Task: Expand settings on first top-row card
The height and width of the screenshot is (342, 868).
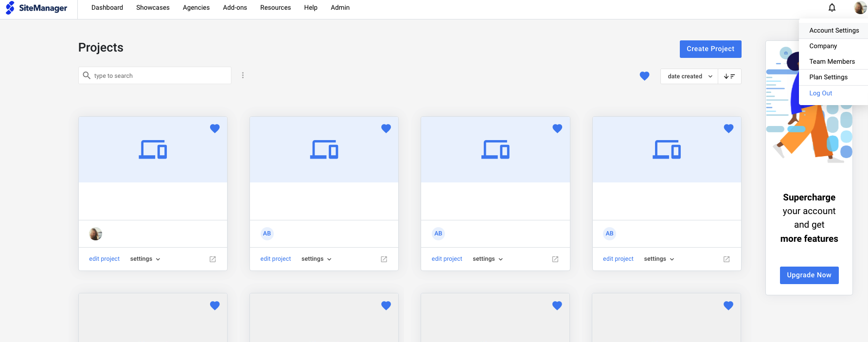Action: pyautogui.click(x=145, y=259)
